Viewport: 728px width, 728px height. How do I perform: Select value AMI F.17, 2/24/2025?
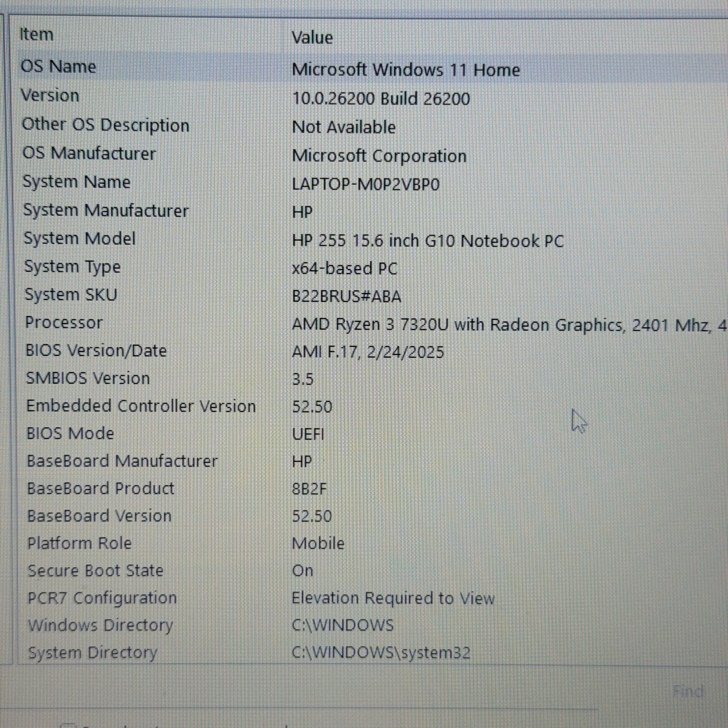coord(368,352)
